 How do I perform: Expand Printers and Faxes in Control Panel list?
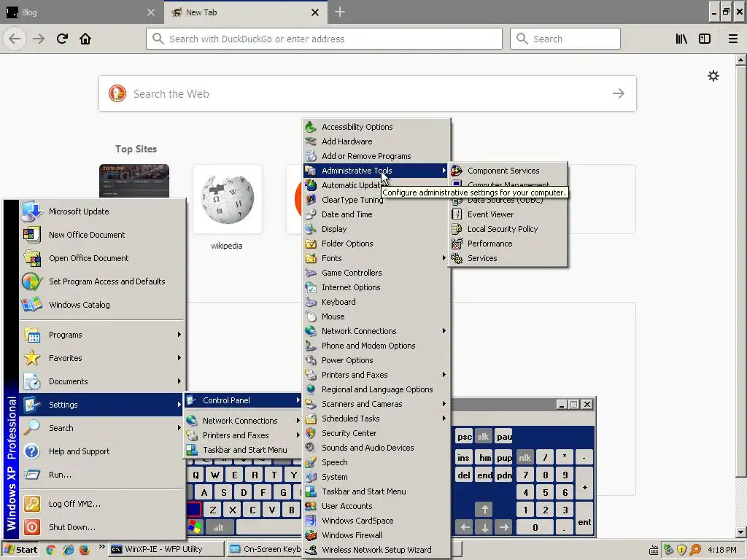coord(376,375)
